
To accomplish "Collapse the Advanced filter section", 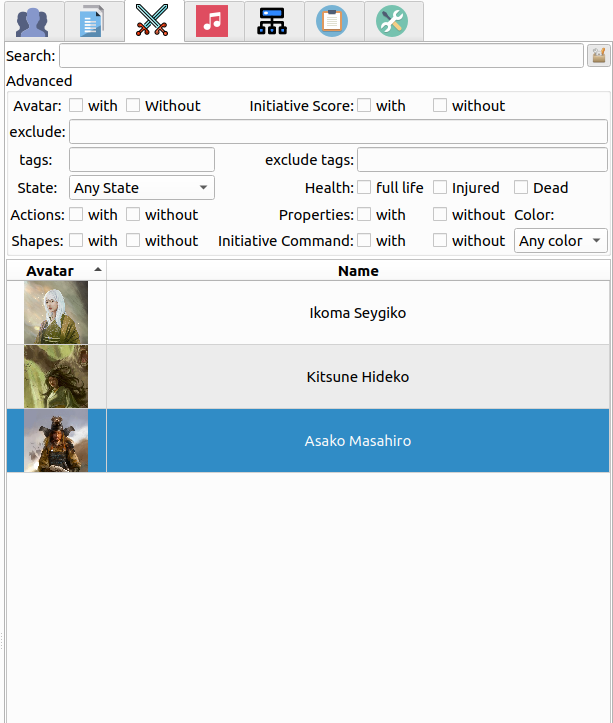I will pos(39,81).
